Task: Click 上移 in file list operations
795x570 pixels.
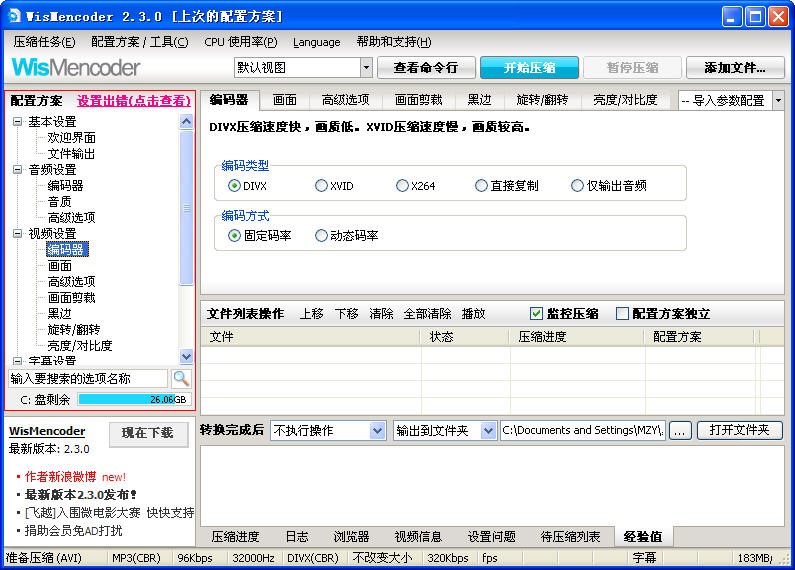Action: point(311,314)
